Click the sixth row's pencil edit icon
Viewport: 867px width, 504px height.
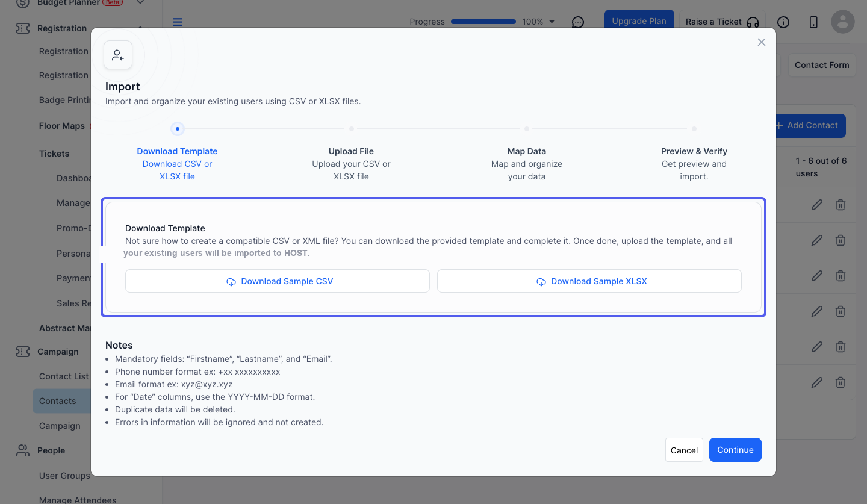point(817,382)
